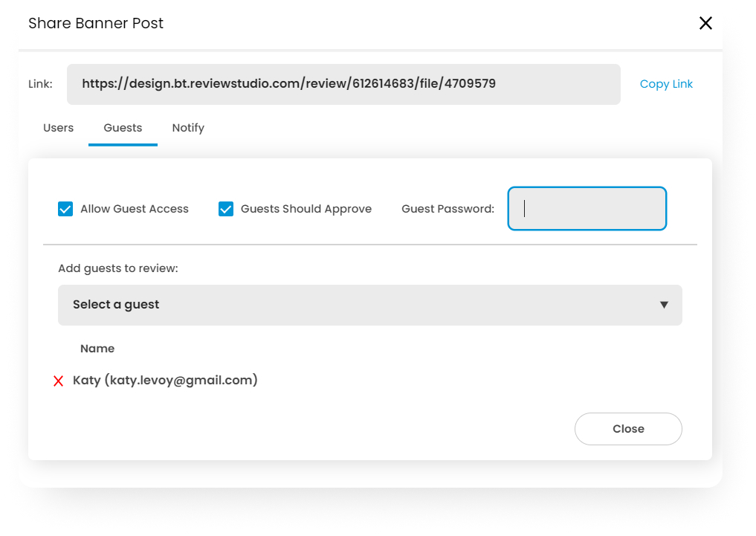
Task: Open the Notify tab
Action: click(188, 128)
